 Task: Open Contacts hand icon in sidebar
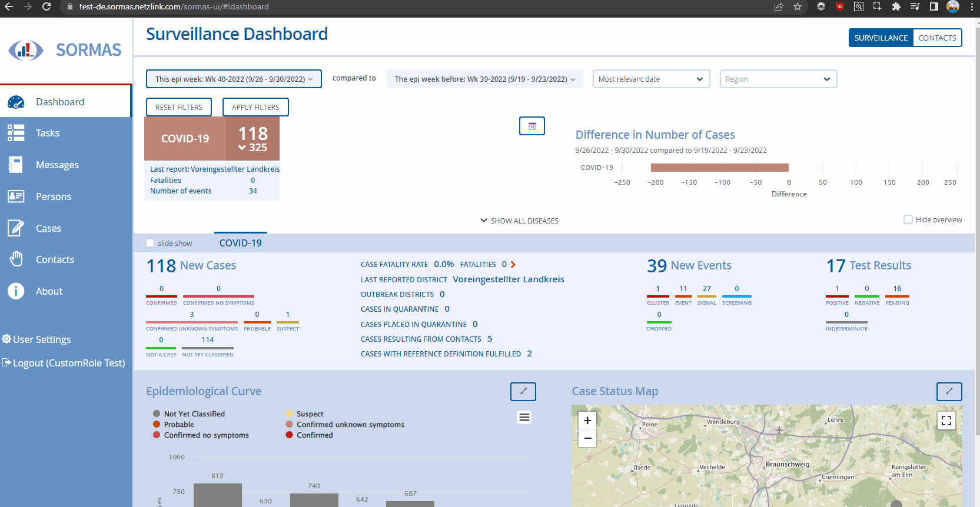point(16,259)
